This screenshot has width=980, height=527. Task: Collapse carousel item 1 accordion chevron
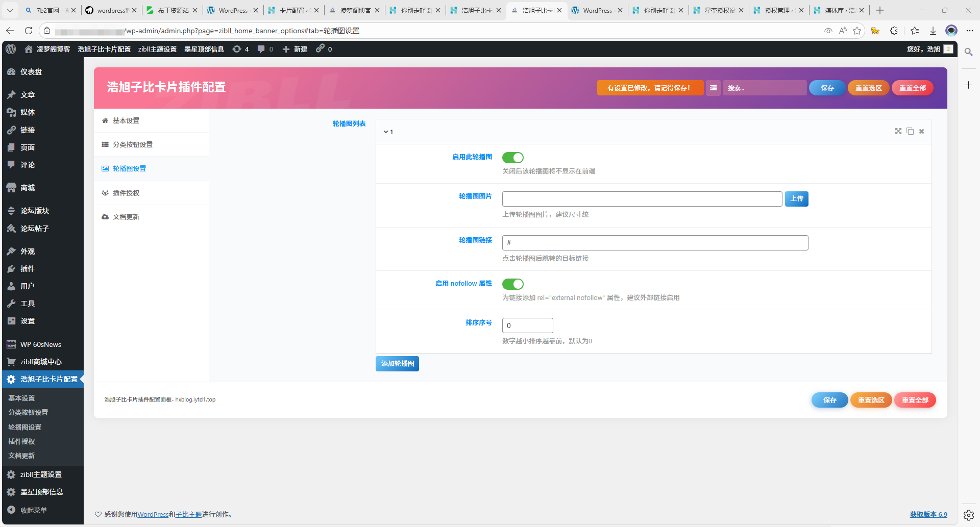tap(386, 132)
